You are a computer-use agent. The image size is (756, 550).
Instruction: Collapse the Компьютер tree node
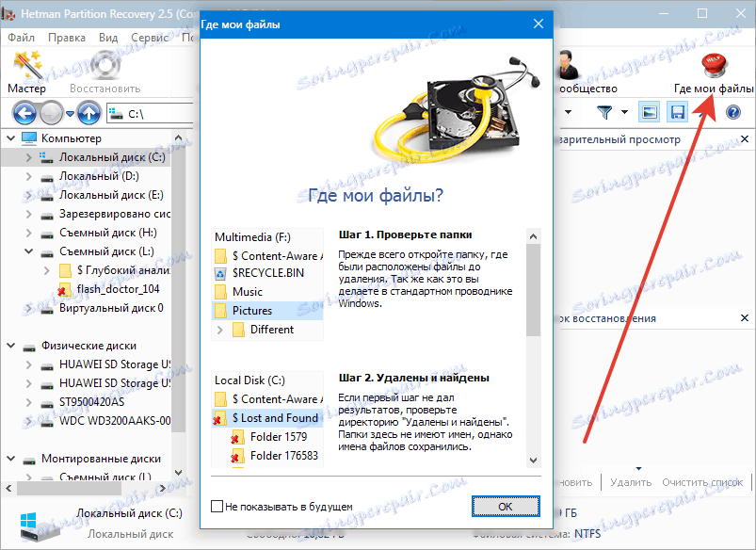10,138
